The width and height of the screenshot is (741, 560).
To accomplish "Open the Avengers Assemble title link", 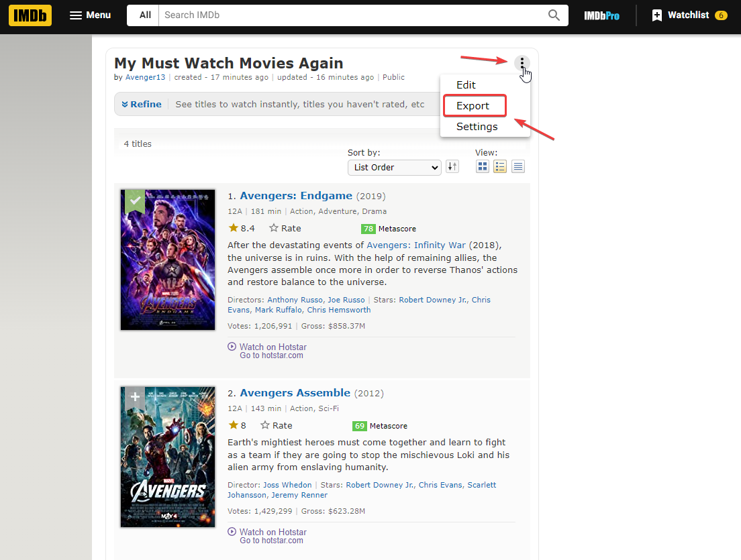I will (295, 393).
